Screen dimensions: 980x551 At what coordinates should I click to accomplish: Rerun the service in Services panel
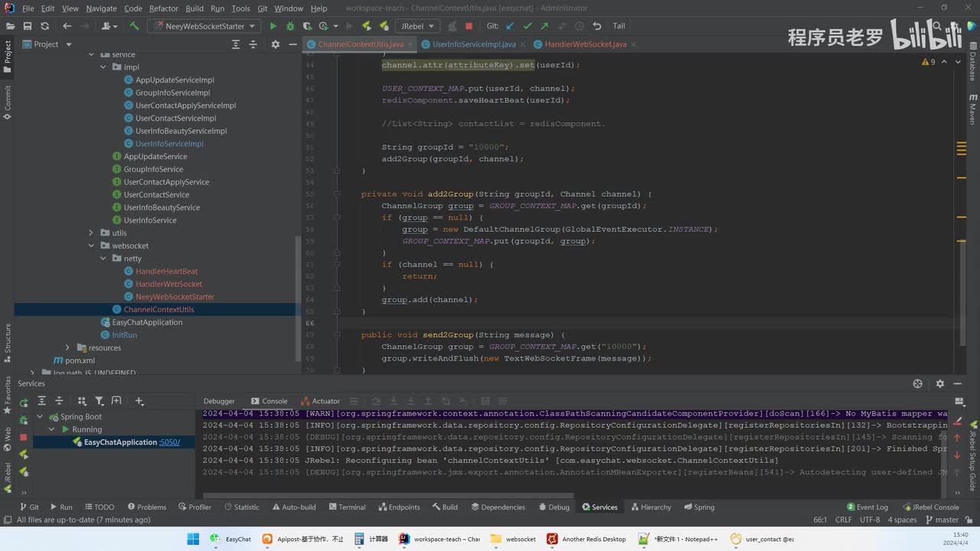click(x=24, y=403)
